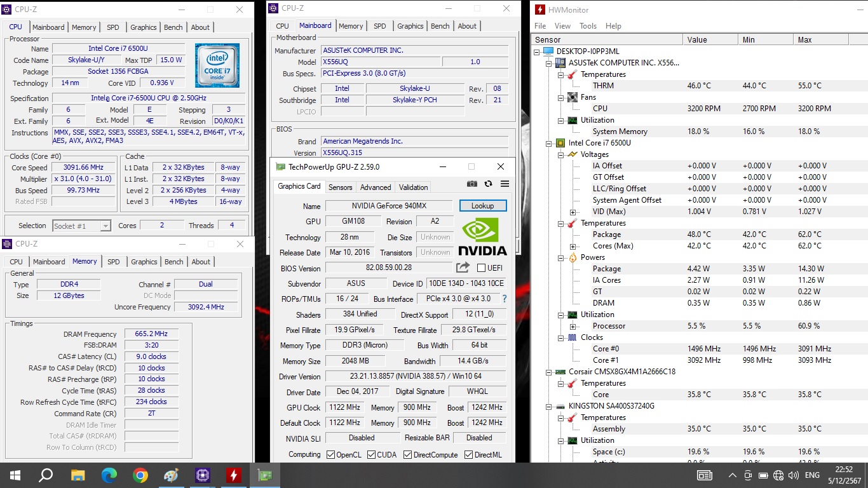Screen dimensions: 868x488
Task: Open HWMonitor View menu
Action: (x=562, y=26)
